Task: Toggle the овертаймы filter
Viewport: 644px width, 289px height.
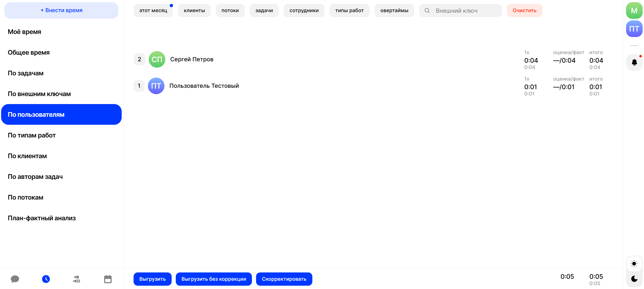Action: tap(394, 10)
